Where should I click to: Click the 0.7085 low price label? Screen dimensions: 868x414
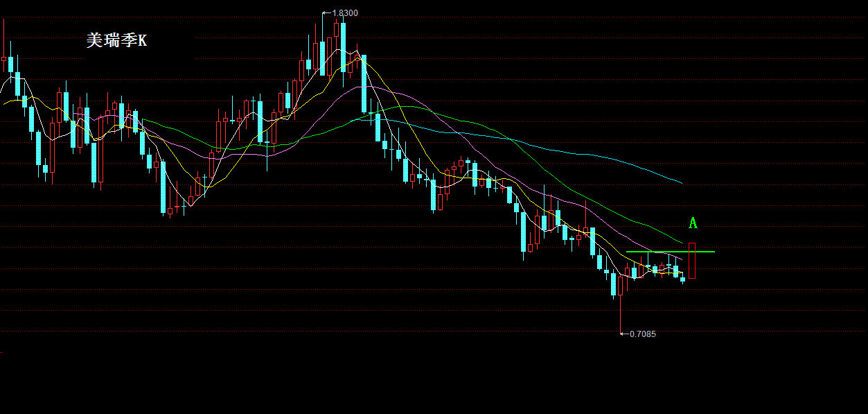tap(642, 334)
